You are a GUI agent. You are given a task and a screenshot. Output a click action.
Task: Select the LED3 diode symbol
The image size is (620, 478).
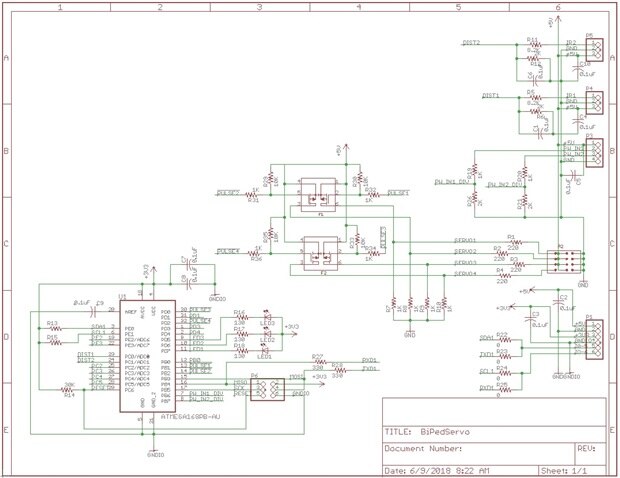coord(267,317)
